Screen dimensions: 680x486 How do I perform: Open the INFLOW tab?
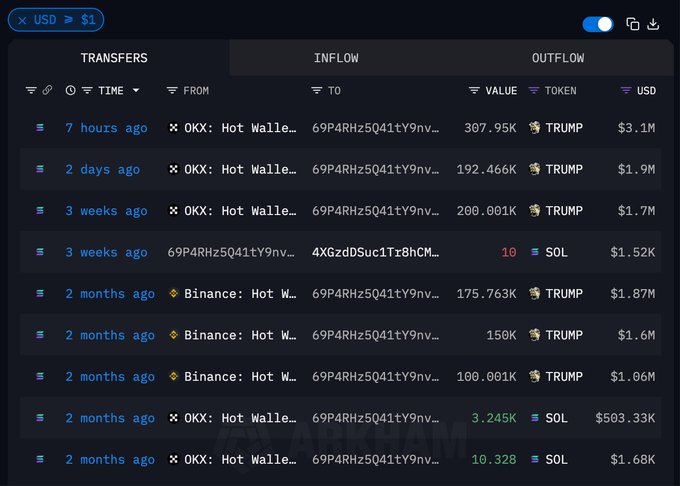tap(336, 58)
